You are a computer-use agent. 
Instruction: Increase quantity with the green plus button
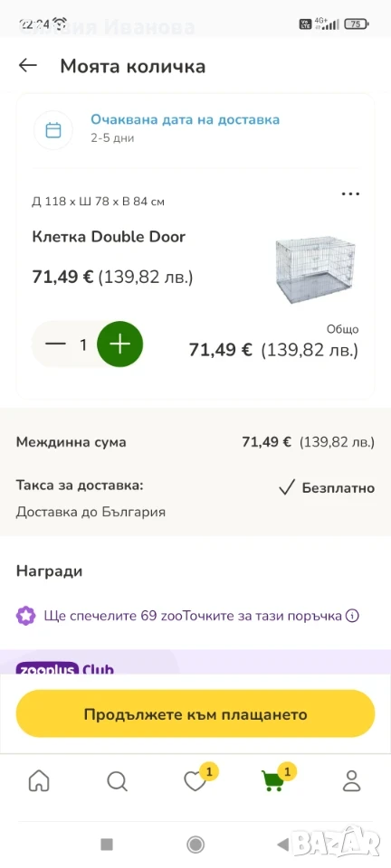(120, 344)
